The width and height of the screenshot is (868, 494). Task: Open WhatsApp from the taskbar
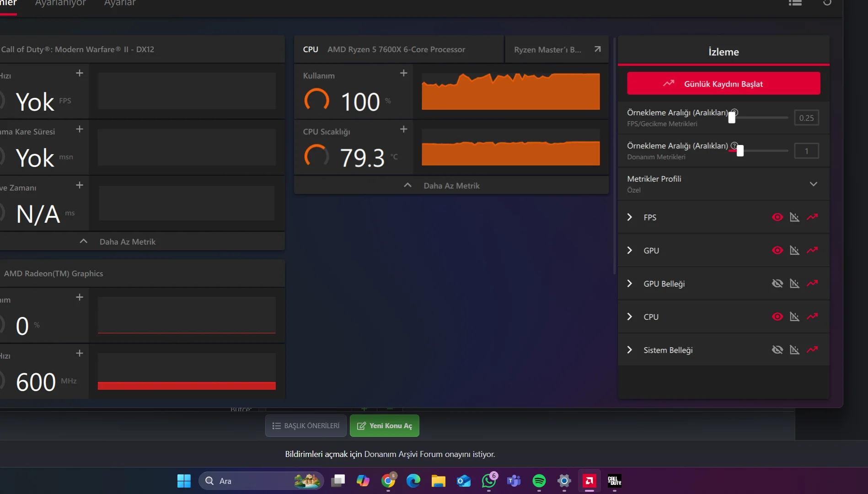coord(489,481)
